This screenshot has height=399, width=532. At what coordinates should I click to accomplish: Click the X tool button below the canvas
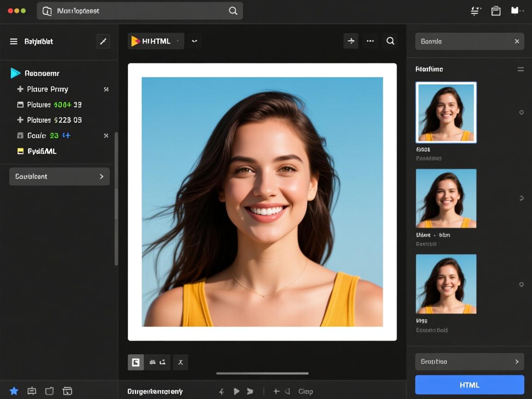(x=181, y=363)
